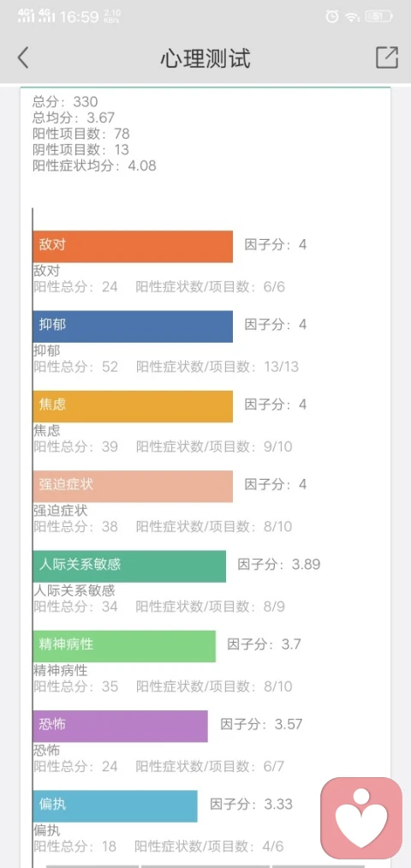Tap the back arrow icon
Screen dimensions: 411x868
(x=22, y=57)
